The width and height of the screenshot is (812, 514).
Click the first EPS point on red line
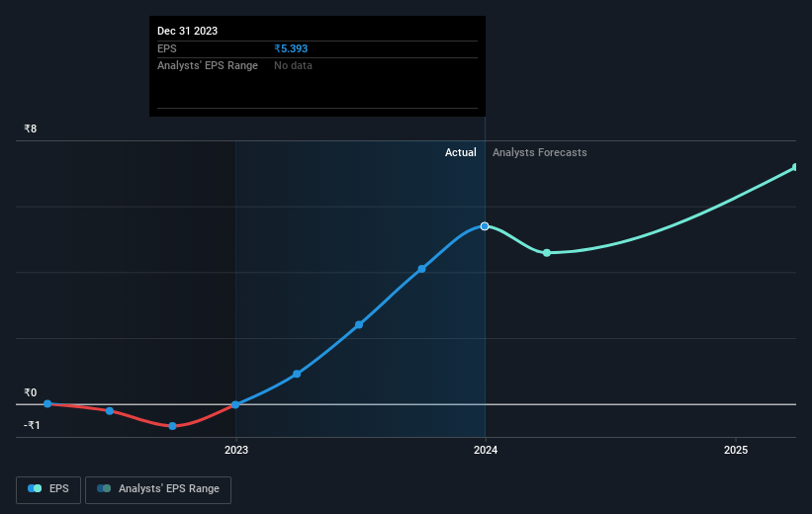pyautogui.click(x=47, y=403)
